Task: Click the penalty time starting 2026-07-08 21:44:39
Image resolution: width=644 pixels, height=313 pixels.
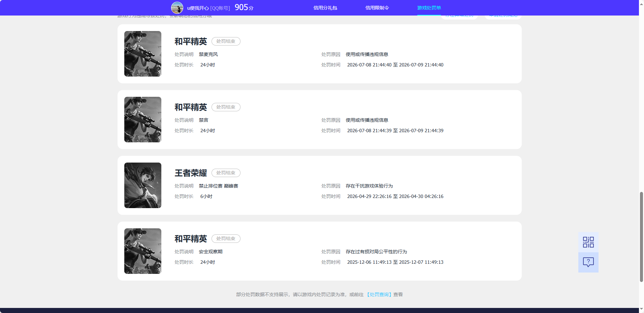Action: click(x=395, y=131)
